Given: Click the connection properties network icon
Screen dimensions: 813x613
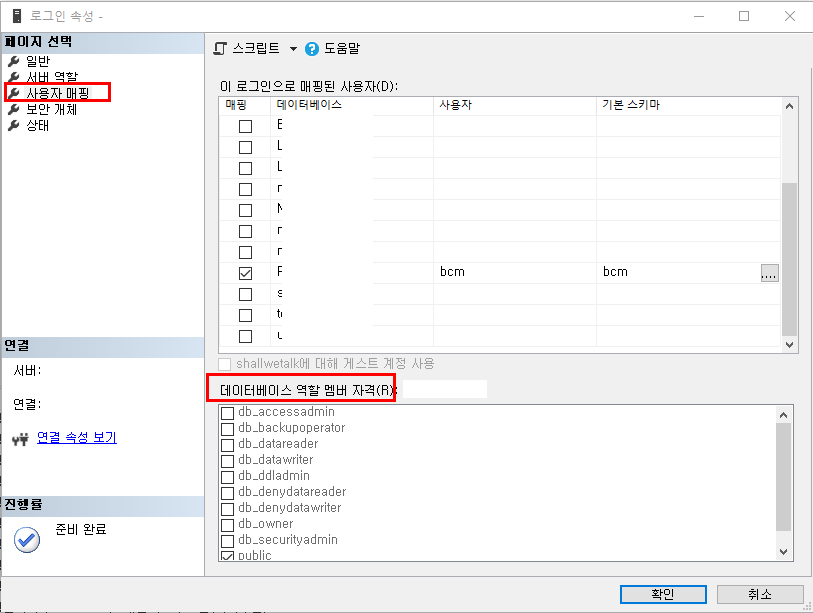Looking at the screenshot, I should [20, 439].
